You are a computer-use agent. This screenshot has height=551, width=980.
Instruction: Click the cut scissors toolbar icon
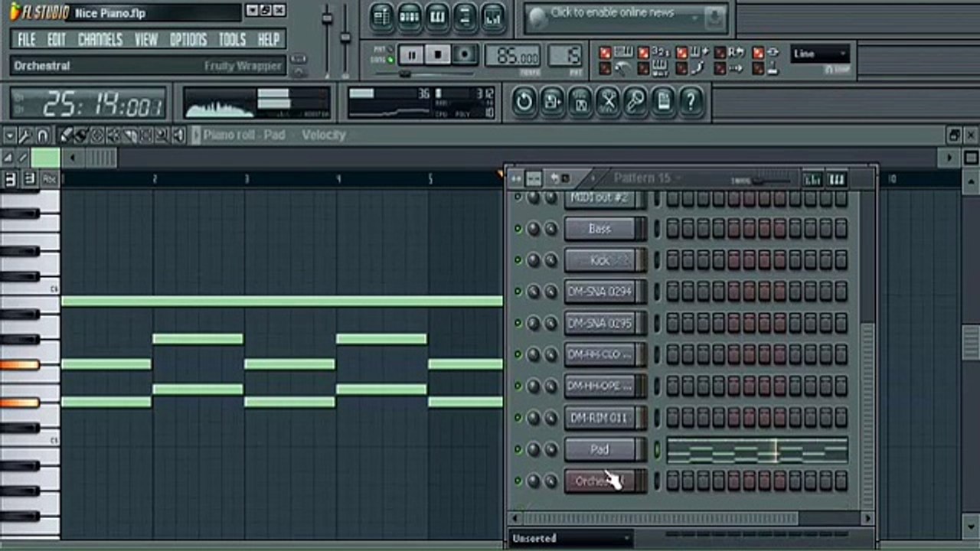(x=608, y=101)
